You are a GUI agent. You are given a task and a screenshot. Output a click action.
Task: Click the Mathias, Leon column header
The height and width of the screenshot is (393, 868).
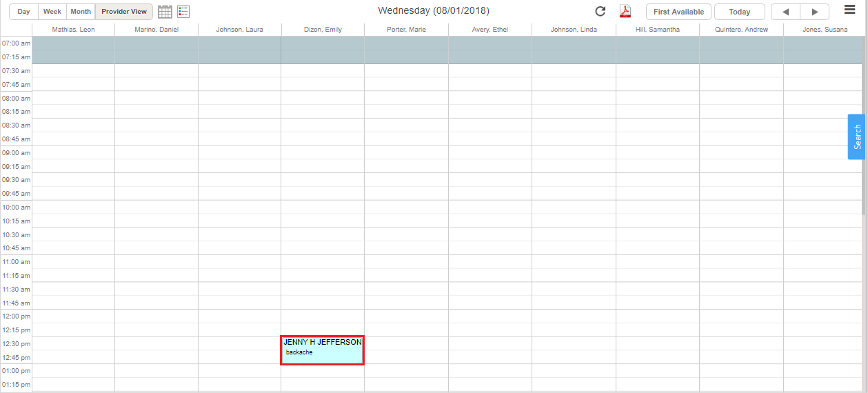[73, 30]
